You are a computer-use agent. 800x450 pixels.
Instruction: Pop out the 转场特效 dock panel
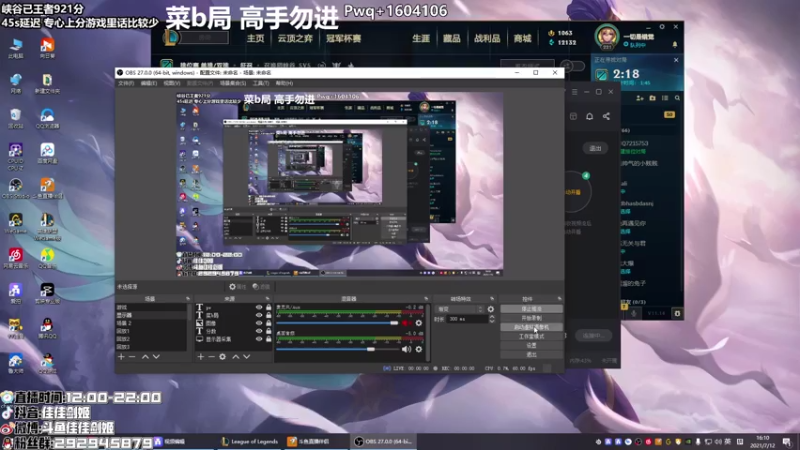click(x=492, y=299)
